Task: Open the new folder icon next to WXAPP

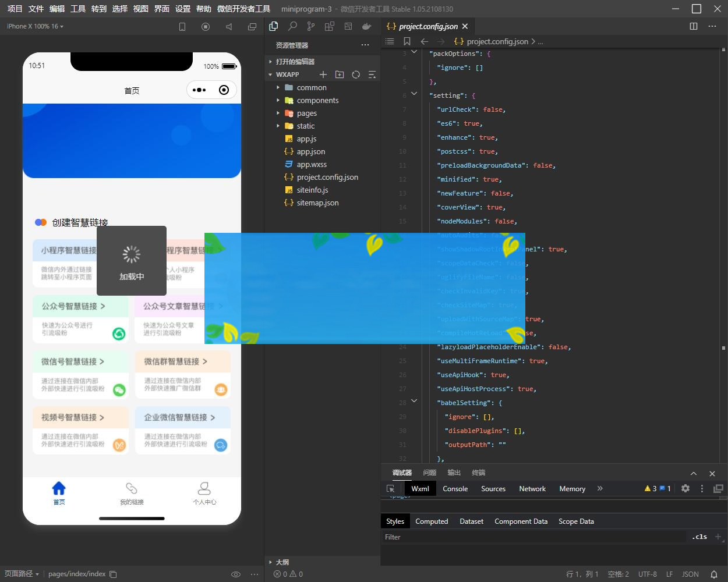Action: tap(340, 74)
